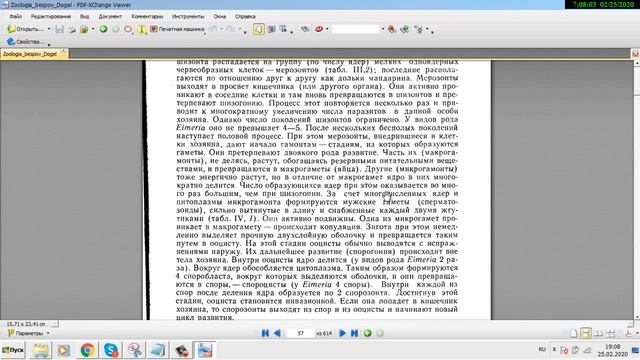Open the Вид menu
The height and width of the screenshot is (360, 640).
[84, 16]
